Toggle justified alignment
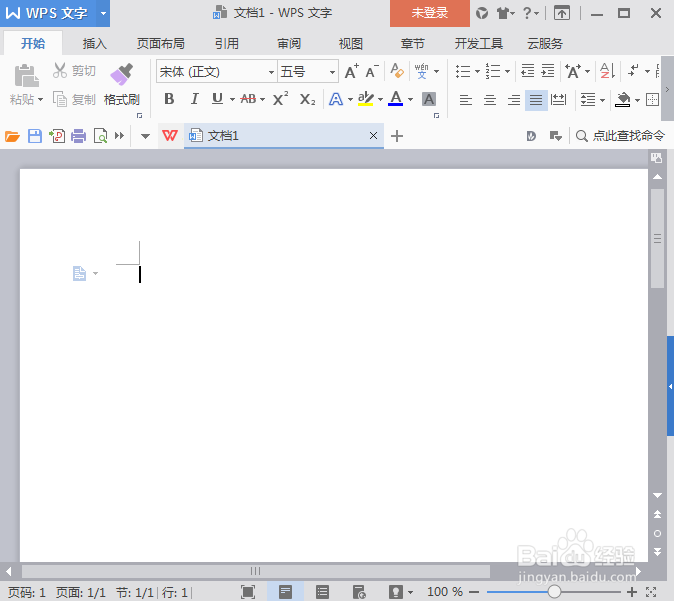The height and width of the screenshot is (601, 674). [x=536, y=100]
